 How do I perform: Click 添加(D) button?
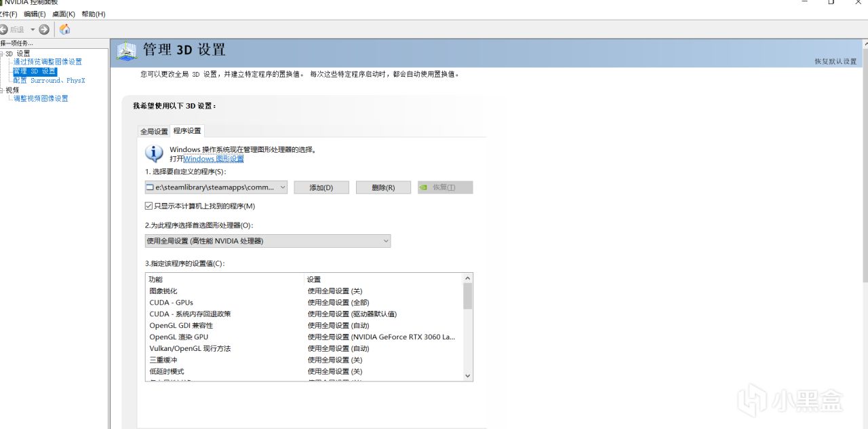[321, 187]
